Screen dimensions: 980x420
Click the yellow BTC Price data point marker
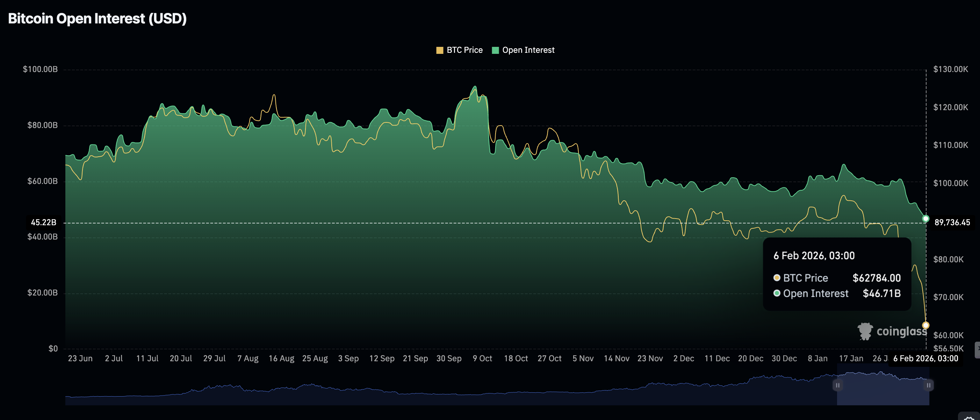[x=925, y=325]
